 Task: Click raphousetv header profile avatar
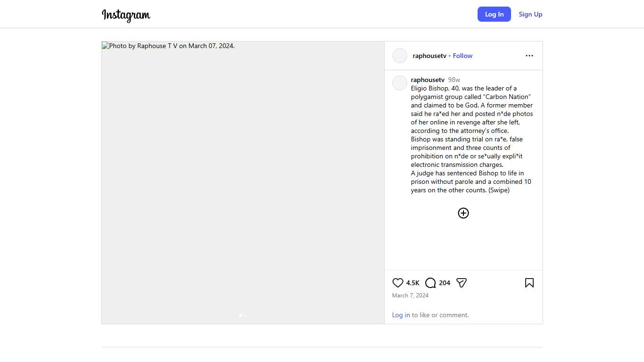pos(400,56)
